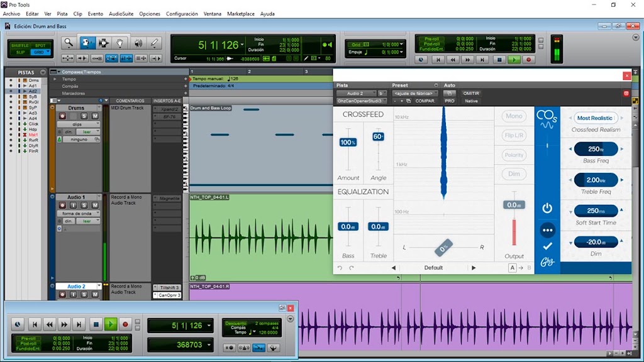
Task: Click Stop in the floating Transport window
Action: coord(96,324)
